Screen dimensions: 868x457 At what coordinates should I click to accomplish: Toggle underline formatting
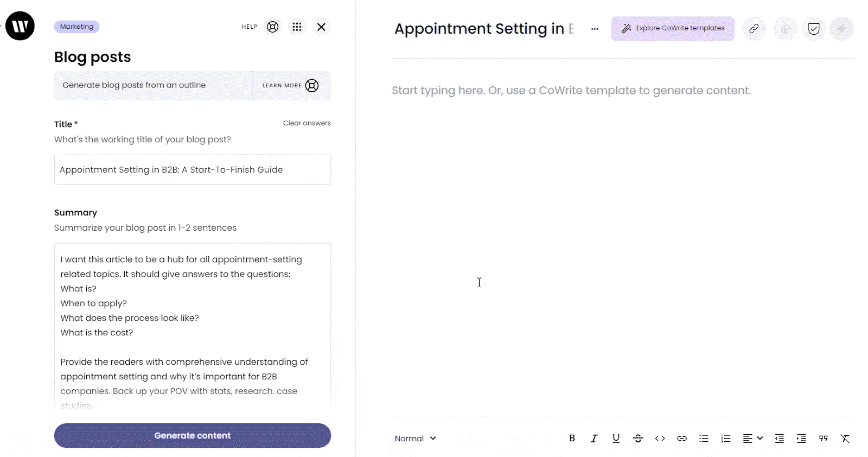point(616,439)
